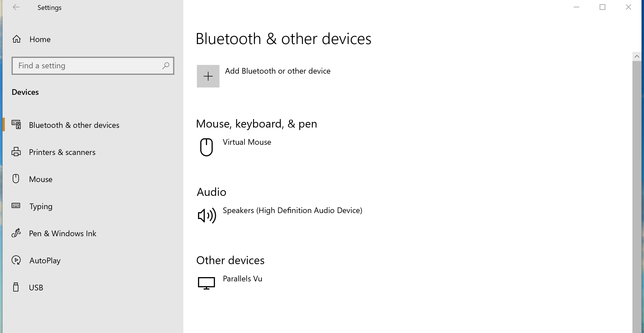Screen dimensions: 644x333
Task: Click the scrollbar up arrow
Action: click(x=637, y=56)
